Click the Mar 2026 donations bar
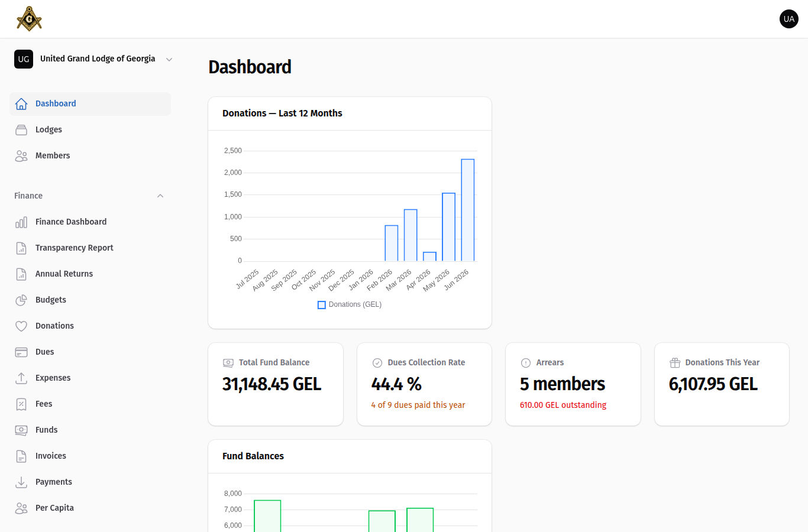808x532 pixels. tap(411, 235)
